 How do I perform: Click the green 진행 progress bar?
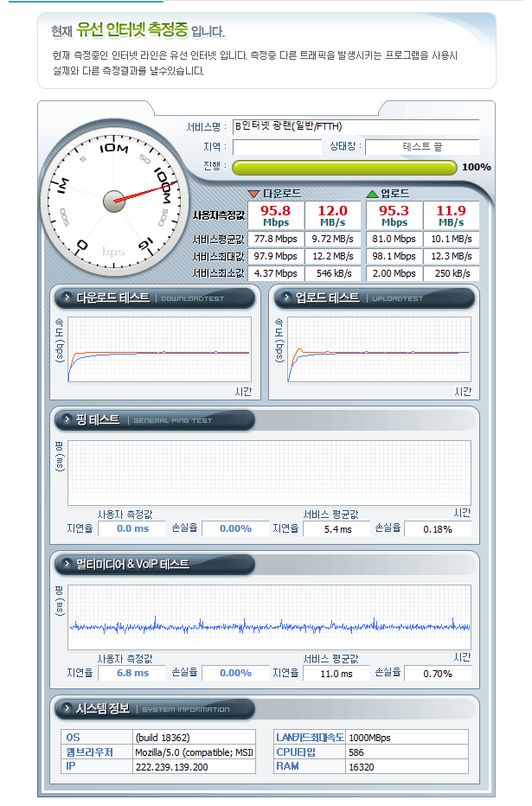pyautogui.click(x=343, y=167)
